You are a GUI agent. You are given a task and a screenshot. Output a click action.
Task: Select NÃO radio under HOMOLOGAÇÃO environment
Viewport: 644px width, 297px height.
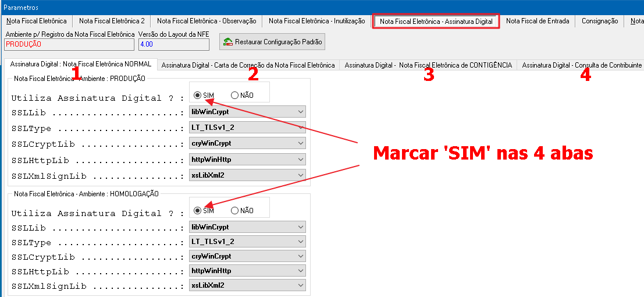pos(235,211)
